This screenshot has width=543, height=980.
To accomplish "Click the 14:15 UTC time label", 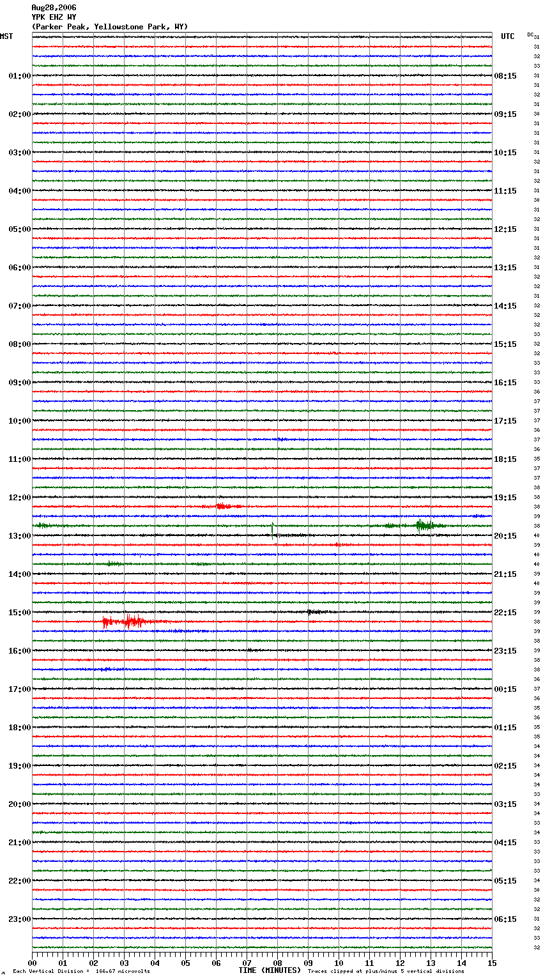I will (x=505, y=306).
